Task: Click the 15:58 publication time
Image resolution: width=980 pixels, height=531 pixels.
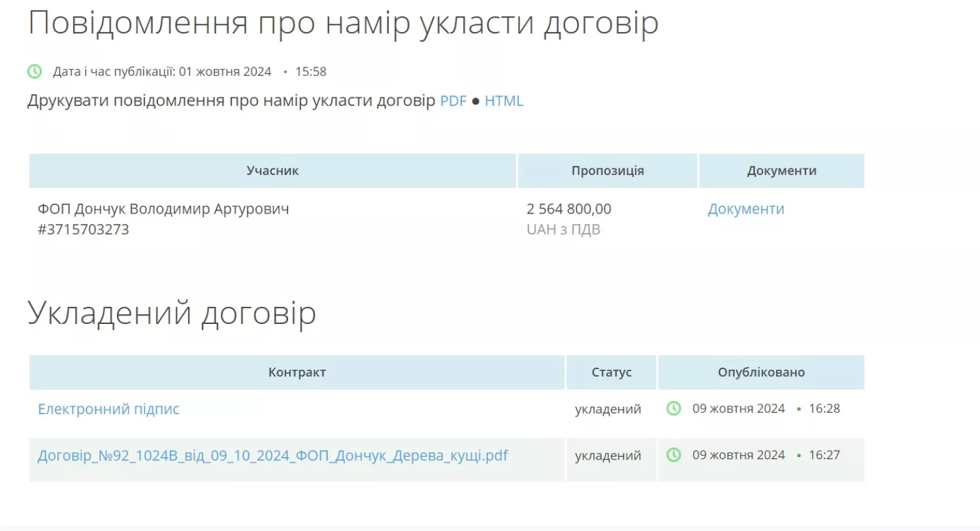Action: 311,72
